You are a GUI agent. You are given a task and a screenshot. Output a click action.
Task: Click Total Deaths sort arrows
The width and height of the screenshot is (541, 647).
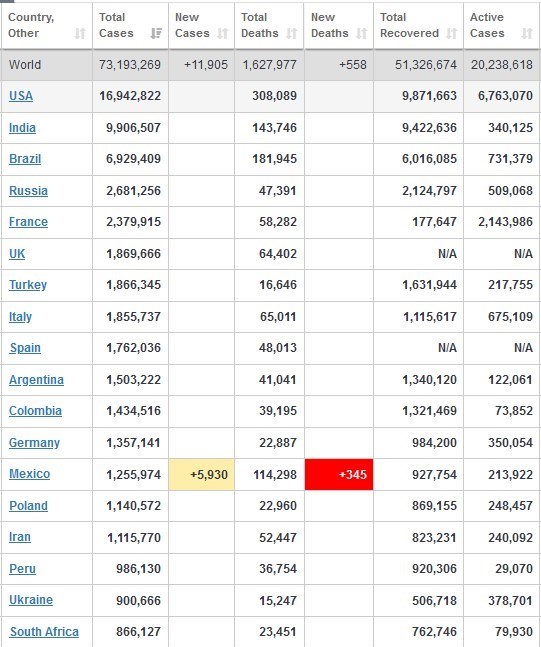pyautogui.click(x=292, y=33)
